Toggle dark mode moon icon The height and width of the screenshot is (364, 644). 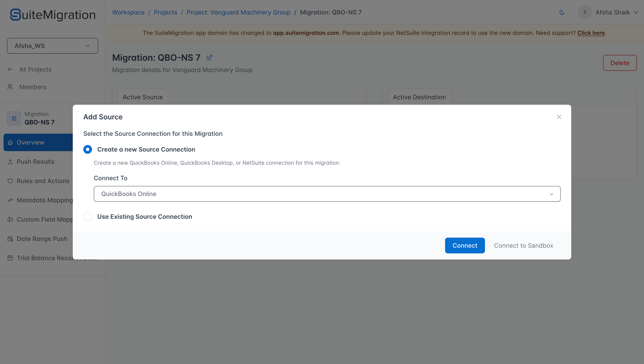coord(562,12)
